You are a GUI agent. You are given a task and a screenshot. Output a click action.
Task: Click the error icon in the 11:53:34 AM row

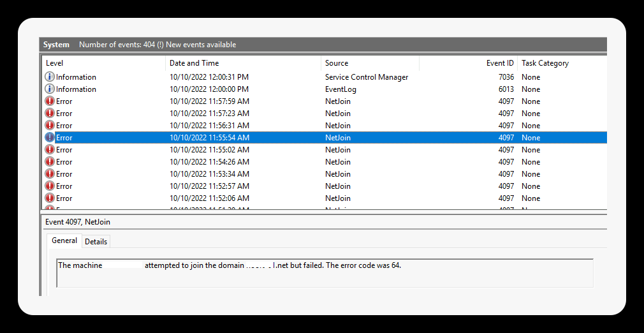[49, 174]
